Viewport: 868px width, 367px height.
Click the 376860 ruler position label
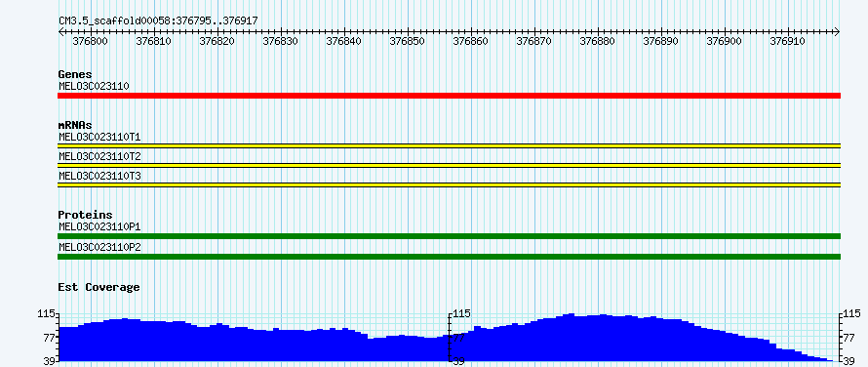coord(471,41)
